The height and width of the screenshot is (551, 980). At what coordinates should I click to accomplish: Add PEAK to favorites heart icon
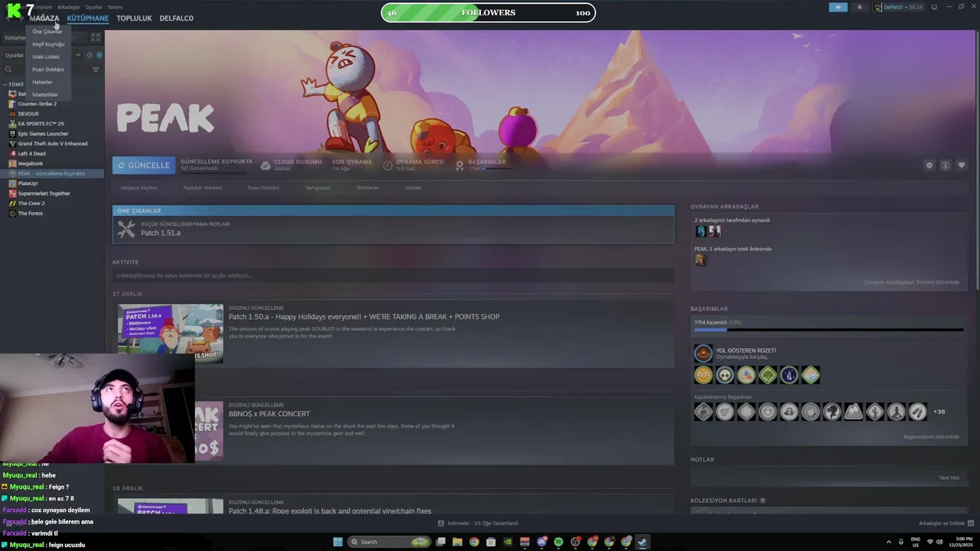point(962,165)
